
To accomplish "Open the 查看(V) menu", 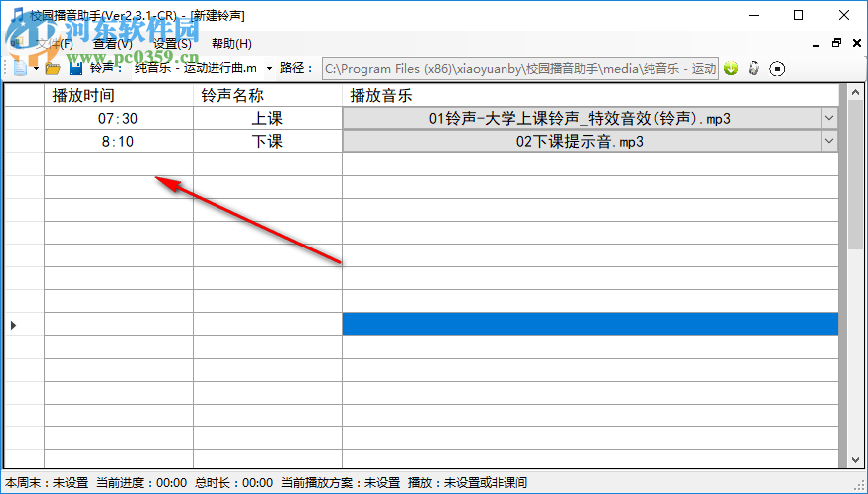I will 113,44.
